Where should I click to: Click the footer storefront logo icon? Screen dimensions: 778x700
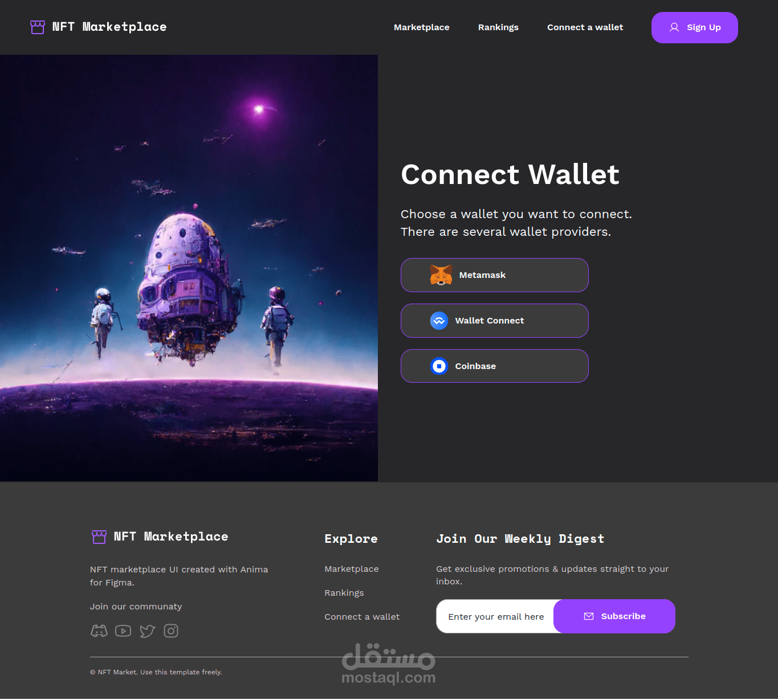click(99, 537)
